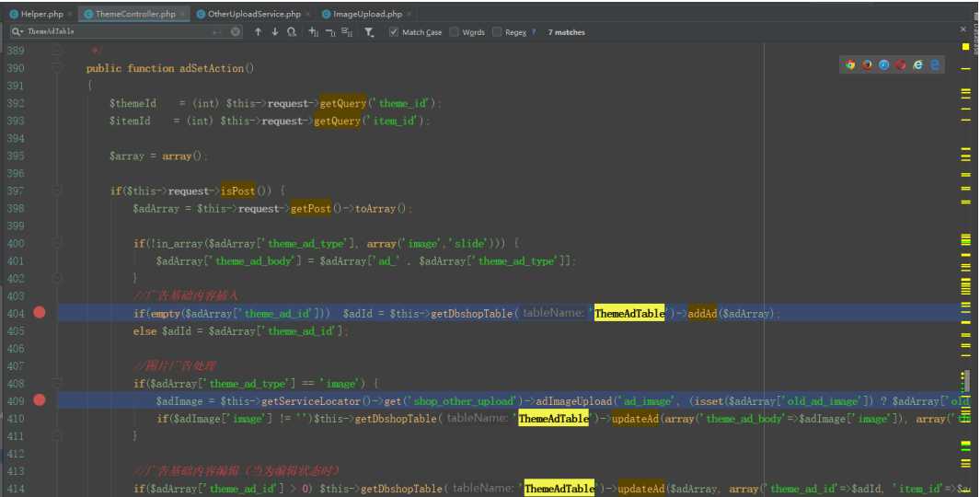Click updateAd method on line 410
Screen dimensions: 980x497
[x=635, y=418]
